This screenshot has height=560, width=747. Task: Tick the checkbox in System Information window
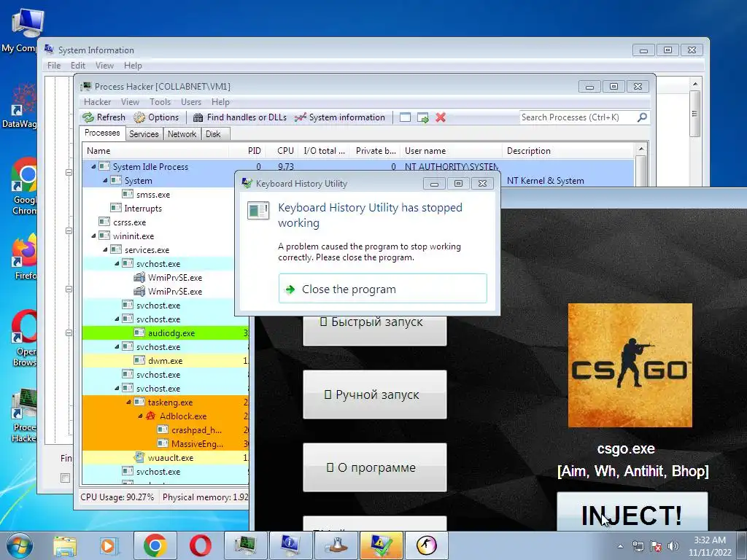tap(65, 478)
